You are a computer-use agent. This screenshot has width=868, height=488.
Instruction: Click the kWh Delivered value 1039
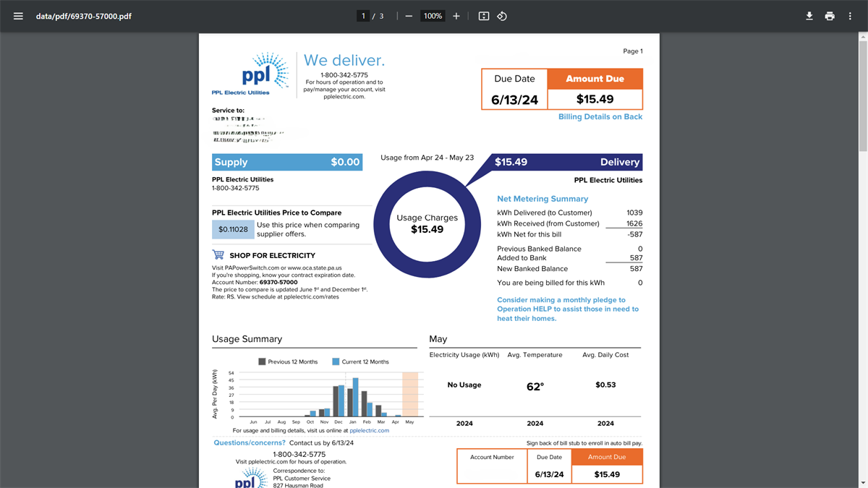[634, 213]
